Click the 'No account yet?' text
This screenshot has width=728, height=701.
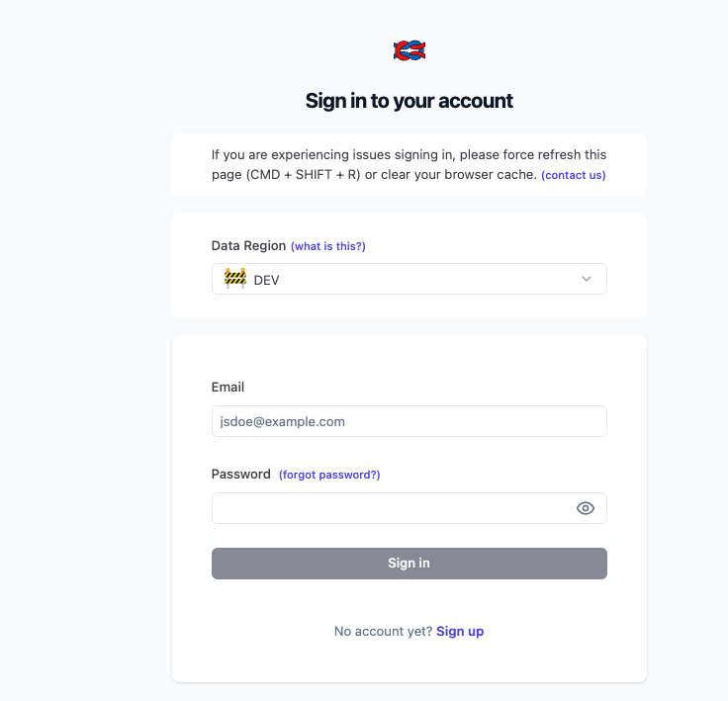(x=383, y=631)
